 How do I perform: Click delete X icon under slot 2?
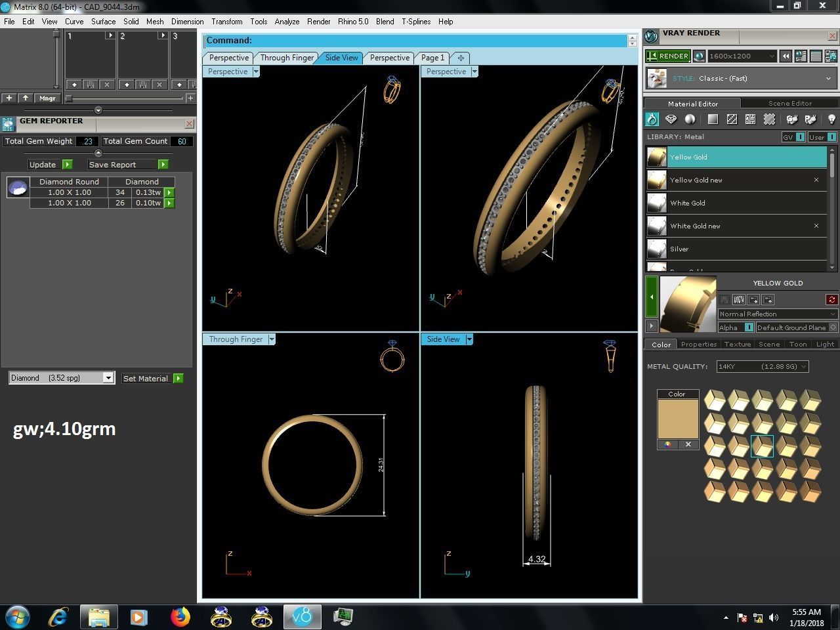point(159,85)
